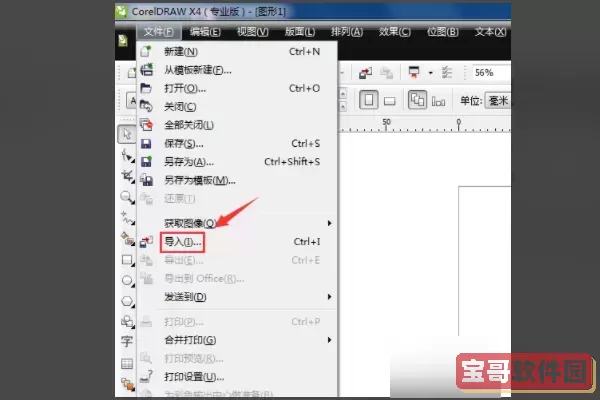Select the Pick arrow tool
The height and width of the screenshot is (400, 600).
(127, 134)
